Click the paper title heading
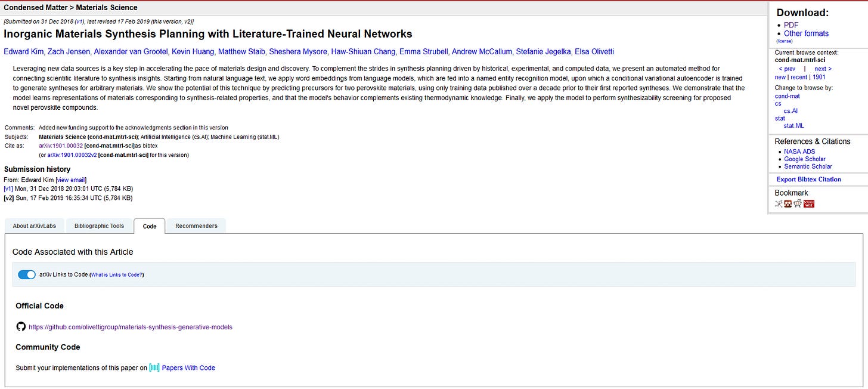 [208, 34]
